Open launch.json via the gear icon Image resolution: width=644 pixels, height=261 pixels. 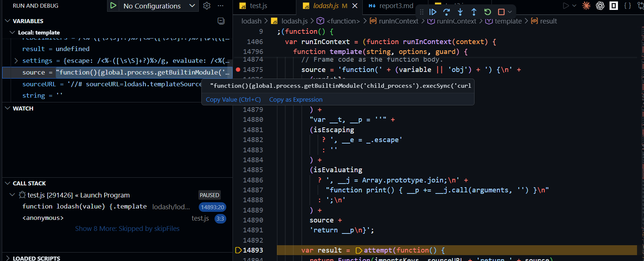(207, 6)
